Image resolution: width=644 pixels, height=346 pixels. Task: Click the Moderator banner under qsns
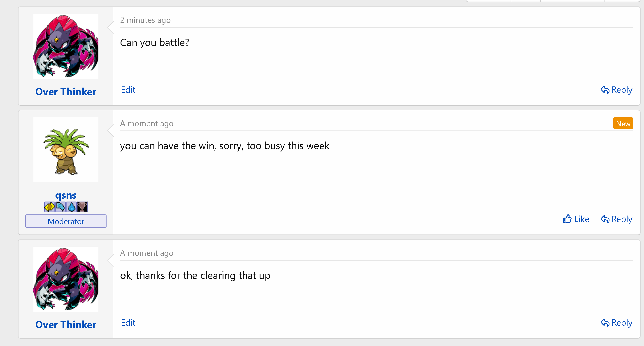click(66, 221)
